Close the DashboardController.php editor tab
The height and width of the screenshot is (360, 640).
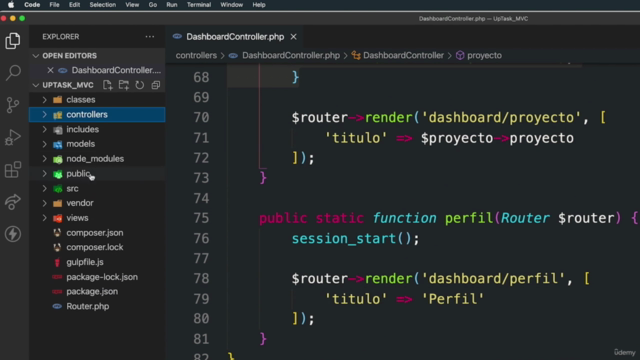click(293, 37)
